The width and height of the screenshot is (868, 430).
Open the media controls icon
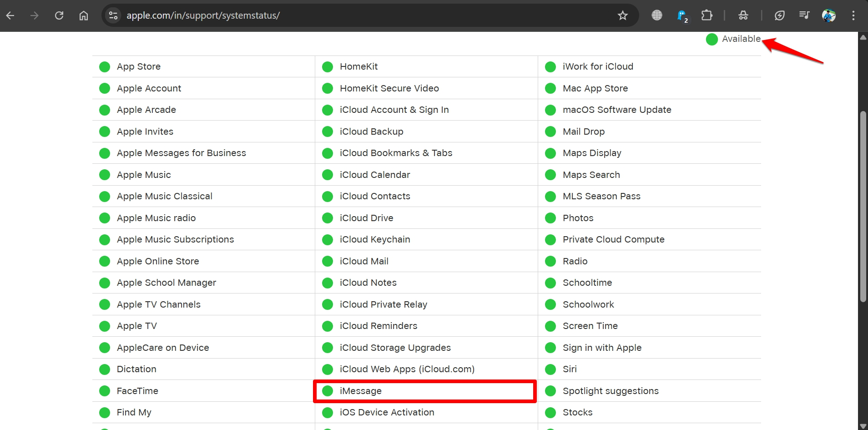coord(804,15)
